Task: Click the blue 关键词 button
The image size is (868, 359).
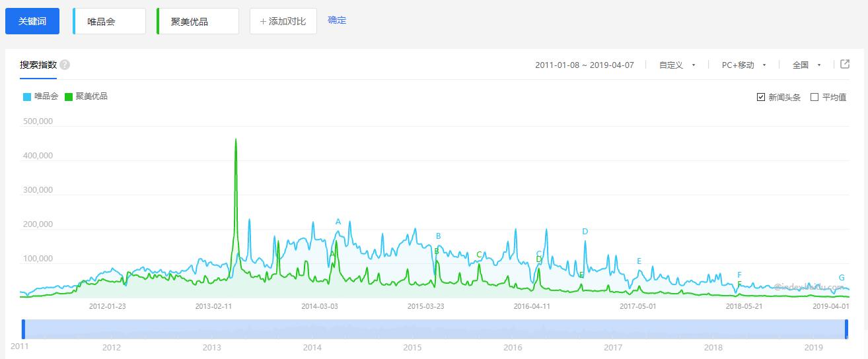Action: 32,21
